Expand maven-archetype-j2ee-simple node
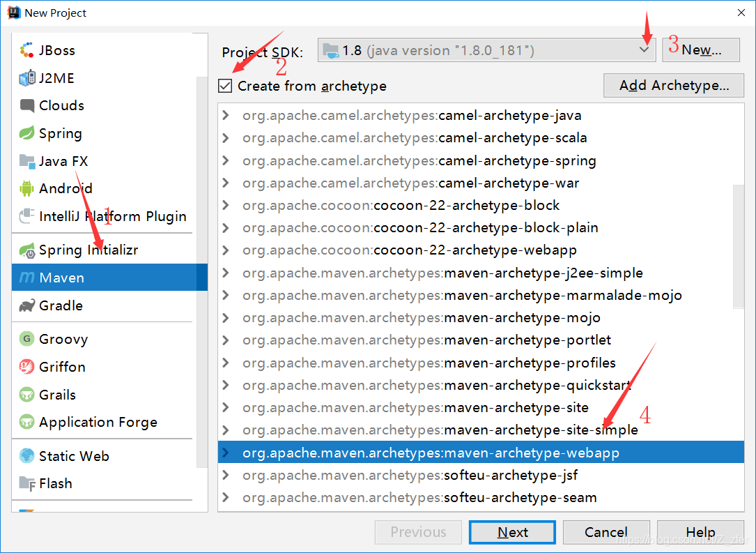 [x=225, y=273]
